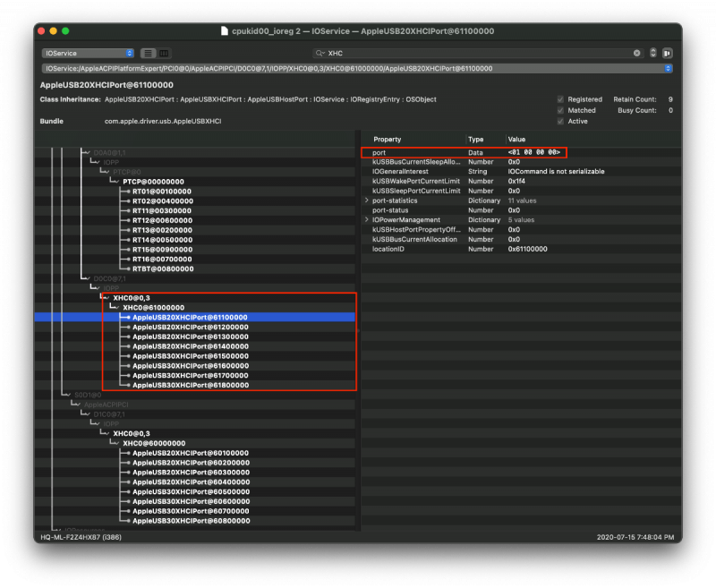Expand the port-statistics dictionary row
Screen dimensions: 716x588
[x=366, y=200]
